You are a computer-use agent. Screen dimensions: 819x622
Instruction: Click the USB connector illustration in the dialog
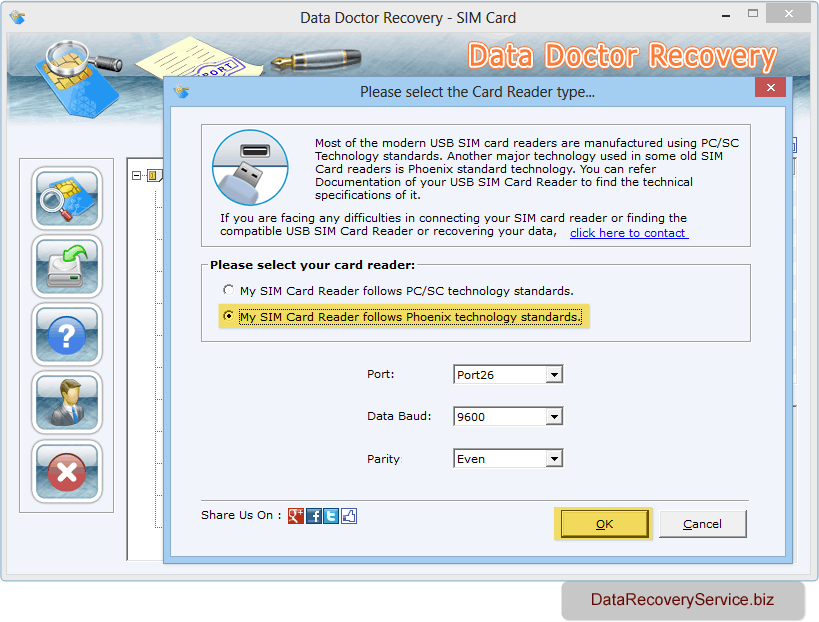[250, 167]
